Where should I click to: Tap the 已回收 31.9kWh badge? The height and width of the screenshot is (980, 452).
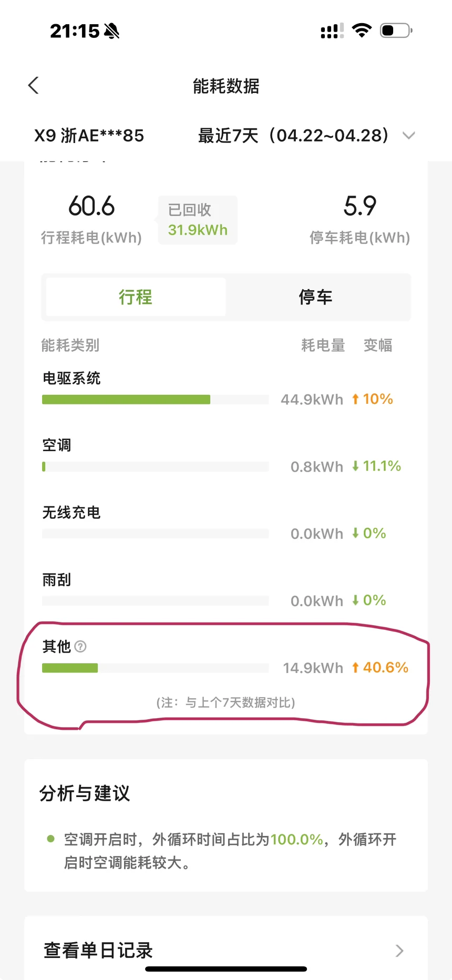(198, 220)
